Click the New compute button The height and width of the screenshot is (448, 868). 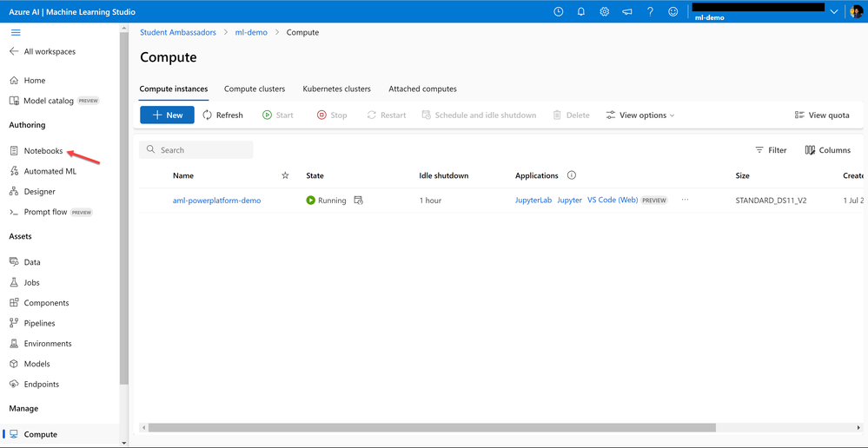tap(167, 115)
